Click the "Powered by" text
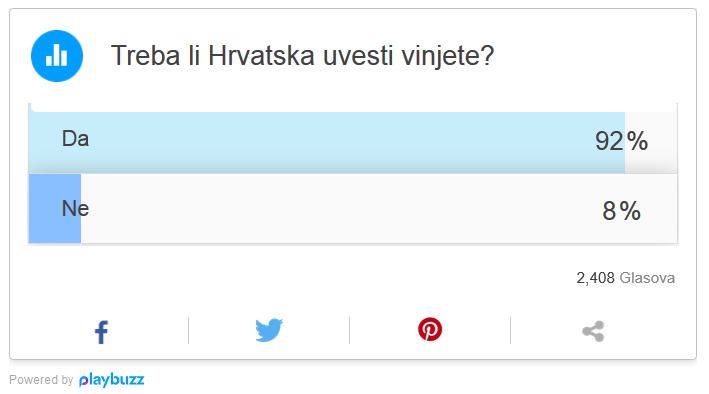Viewport: 709px width, 394px height. coord(41,380)
